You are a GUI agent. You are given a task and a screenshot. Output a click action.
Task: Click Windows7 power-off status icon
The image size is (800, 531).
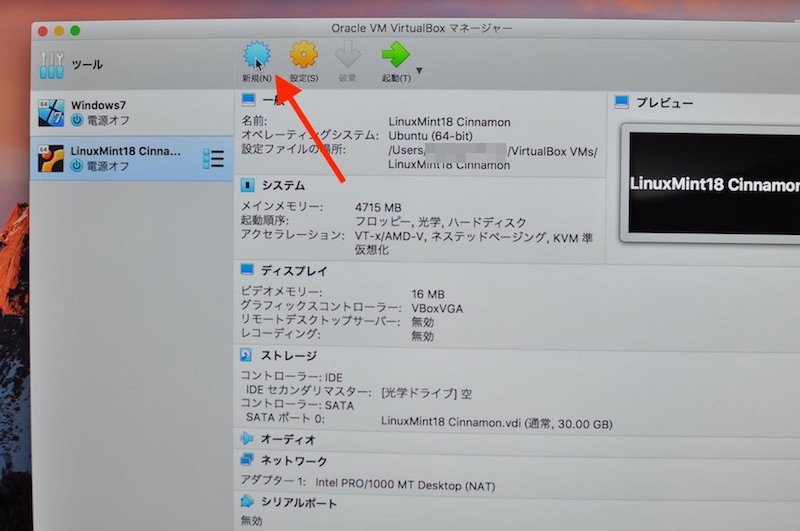(77, 120)
